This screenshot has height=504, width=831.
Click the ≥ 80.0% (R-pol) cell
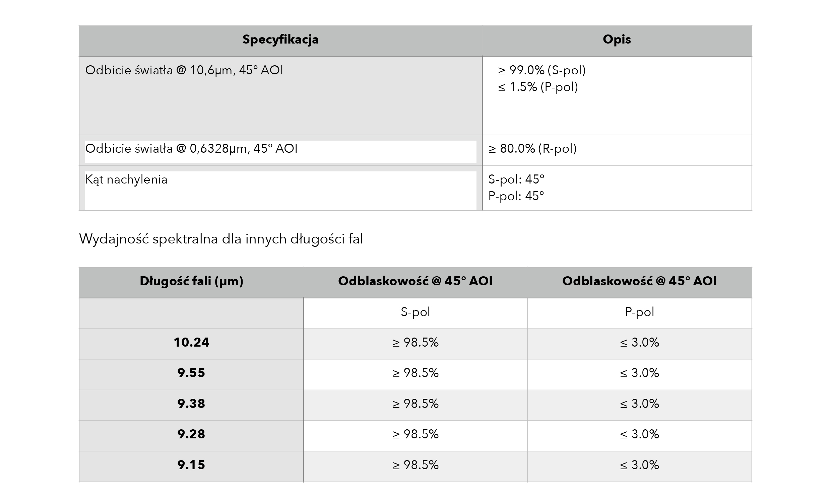pos(617,150)
